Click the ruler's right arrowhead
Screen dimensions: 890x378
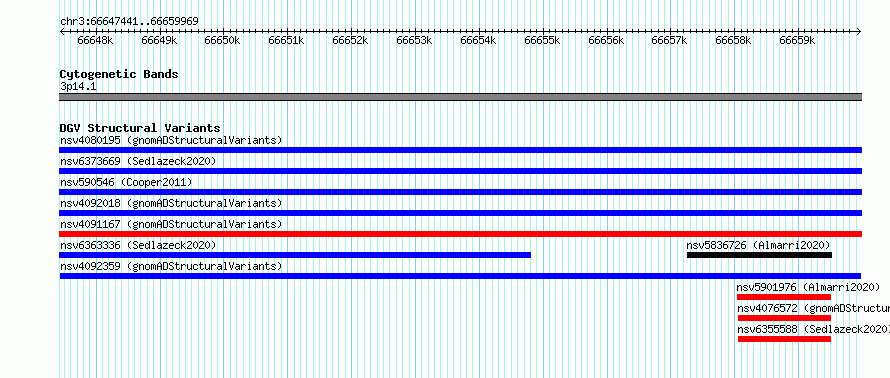click(x=859, y=32)
